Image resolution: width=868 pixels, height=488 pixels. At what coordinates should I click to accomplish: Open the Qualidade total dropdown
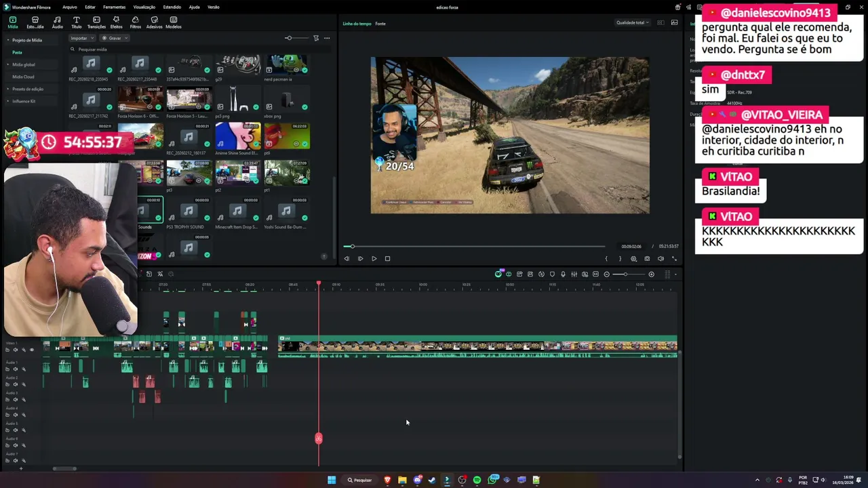click(x=632, y=22)
